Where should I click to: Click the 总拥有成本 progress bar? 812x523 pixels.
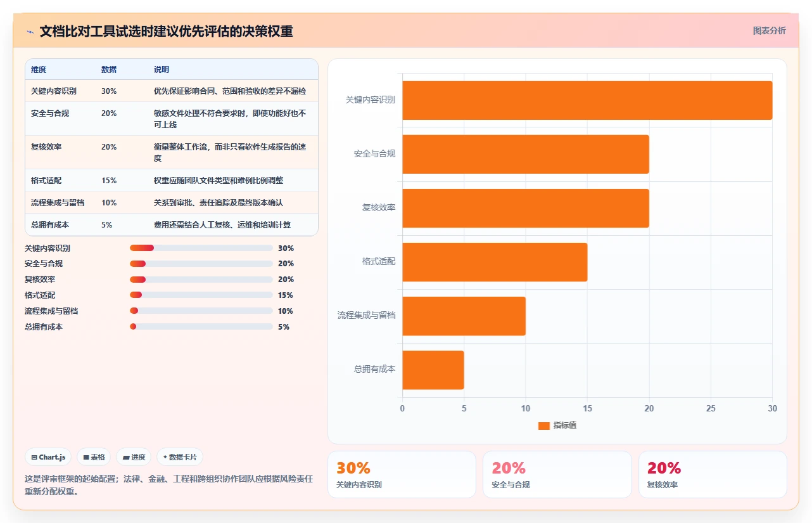[201, 327]
